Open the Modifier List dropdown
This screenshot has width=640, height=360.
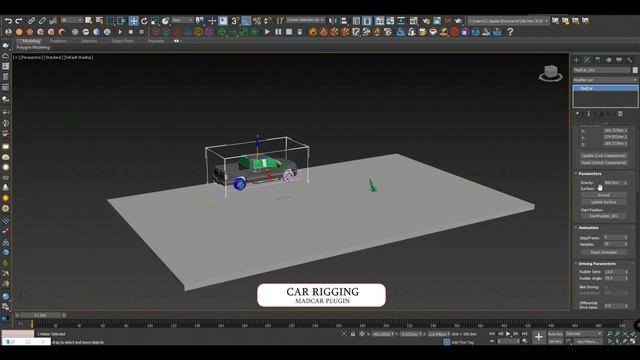(605, 80)
